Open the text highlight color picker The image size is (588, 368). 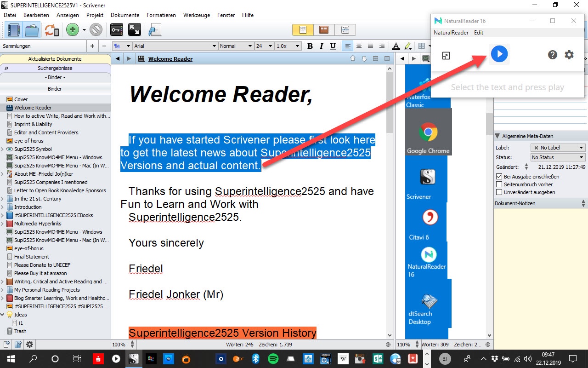click(x=407, y=46)
